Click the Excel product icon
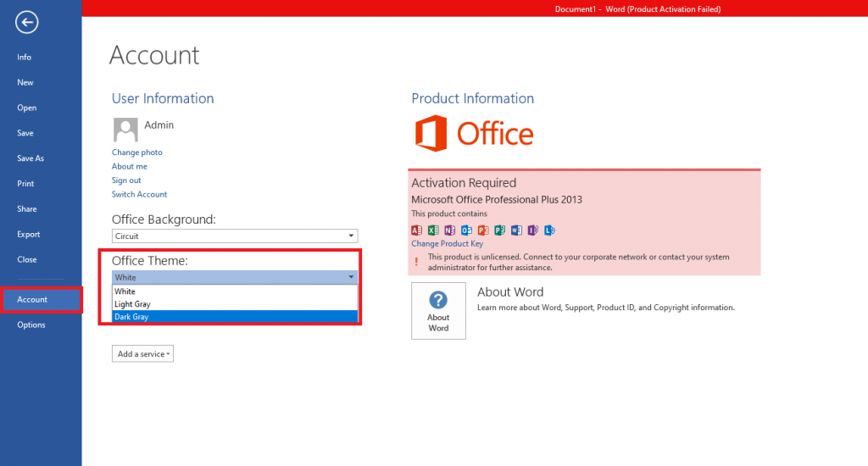The image size is (868, 466). [433, 230]
